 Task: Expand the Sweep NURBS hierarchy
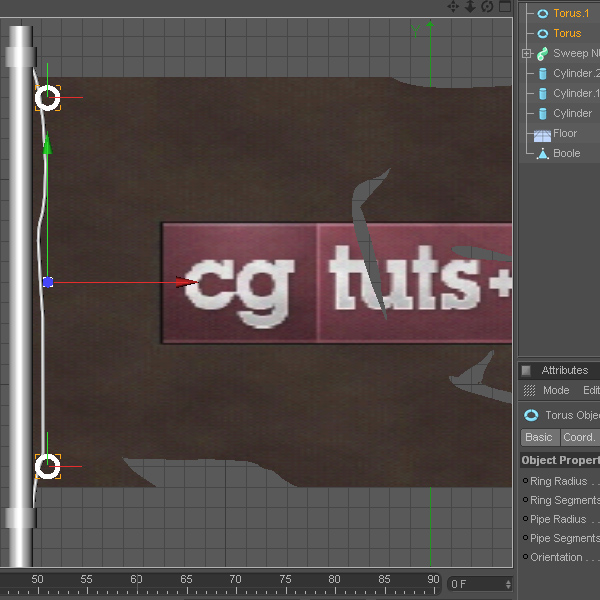(527, 54)
